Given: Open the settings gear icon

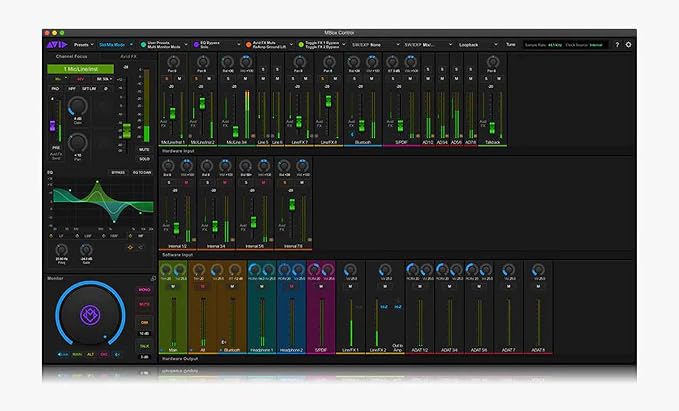Looking at the screenshot, I should pyautogui.click(x=628, y=45).
